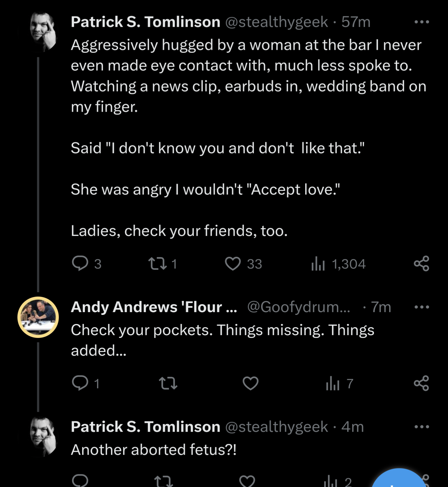Open more options on Andy Andrews' tweet
This screenshot has height=487, width=448.
(422, 307)
